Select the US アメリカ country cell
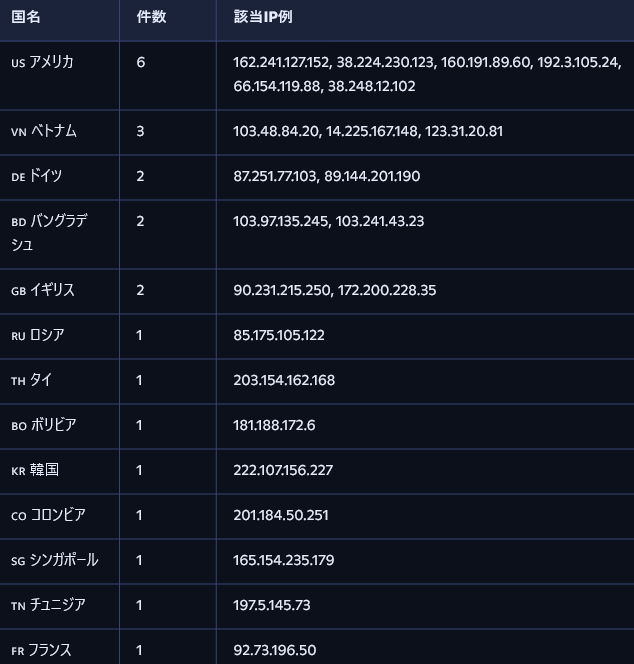 click(43, 62)
